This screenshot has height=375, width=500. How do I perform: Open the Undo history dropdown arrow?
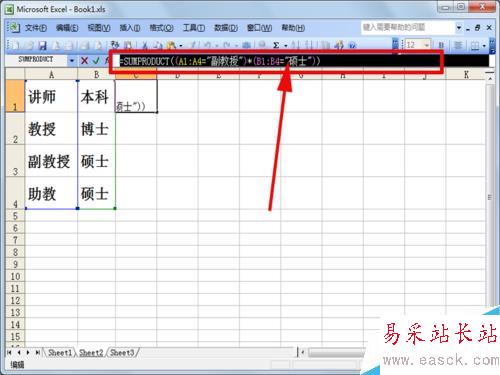point(216,45)
